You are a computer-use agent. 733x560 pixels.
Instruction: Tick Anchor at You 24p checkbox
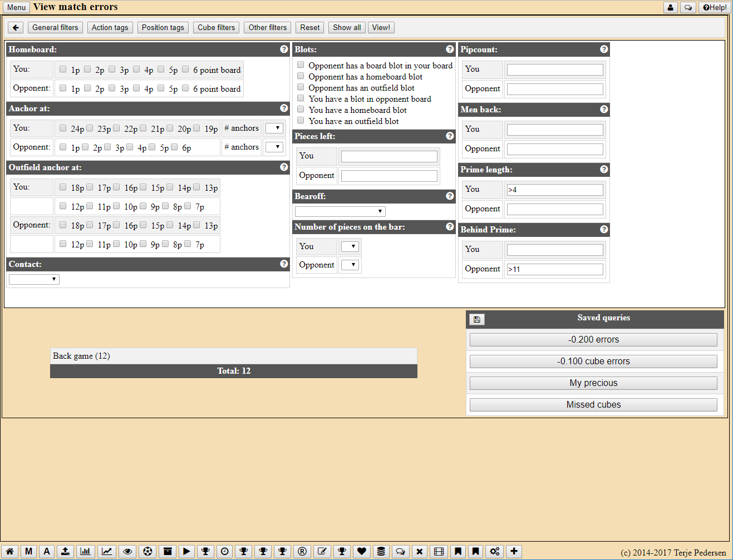pos(63,128)
